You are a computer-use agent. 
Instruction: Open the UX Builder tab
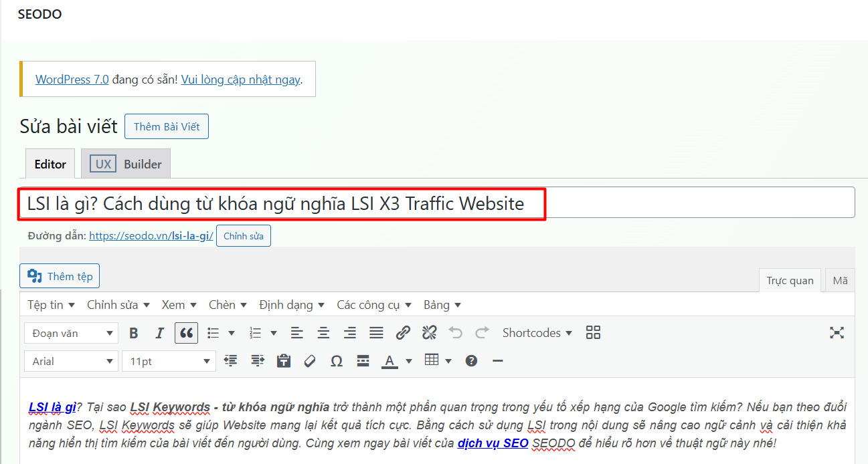point(126,164)
